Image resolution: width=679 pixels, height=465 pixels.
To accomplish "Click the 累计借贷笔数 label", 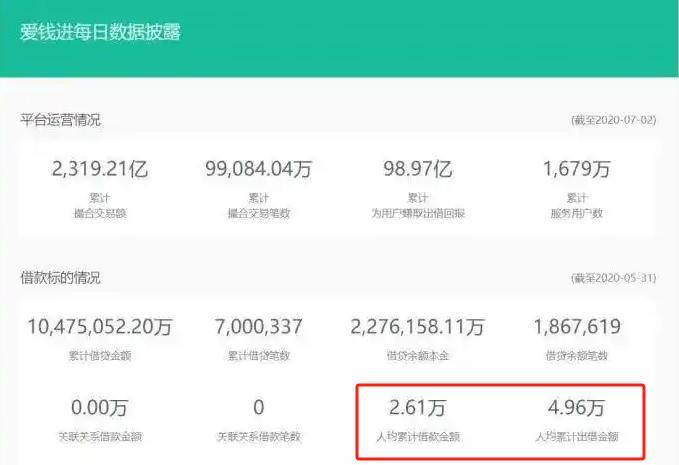I will click(x=259, y=356).
